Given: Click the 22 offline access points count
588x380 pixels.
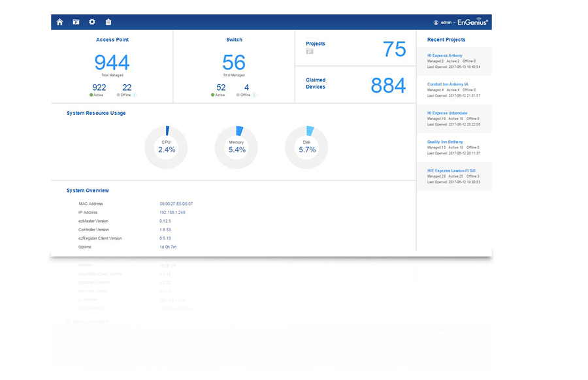Looking at the screenshot, I should pyautogui.click(x=127, y=87).
